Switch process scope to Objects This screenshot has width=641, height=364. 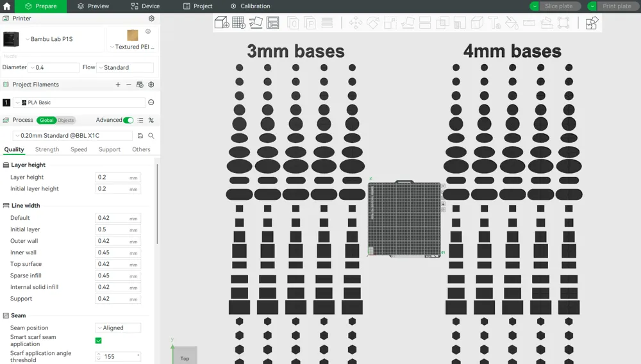coord(66,120)
